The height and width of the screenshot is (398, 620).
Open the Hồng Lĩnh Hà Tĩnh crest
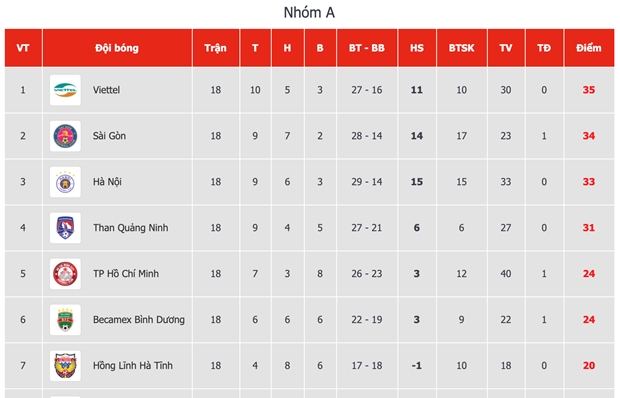click(x=65, y=366)
